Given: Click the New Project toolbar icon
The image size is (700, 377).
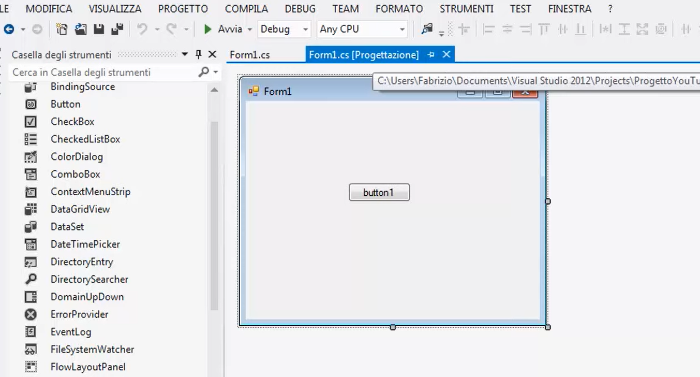Looking at the screenshot, I should [x=62, y=29].
